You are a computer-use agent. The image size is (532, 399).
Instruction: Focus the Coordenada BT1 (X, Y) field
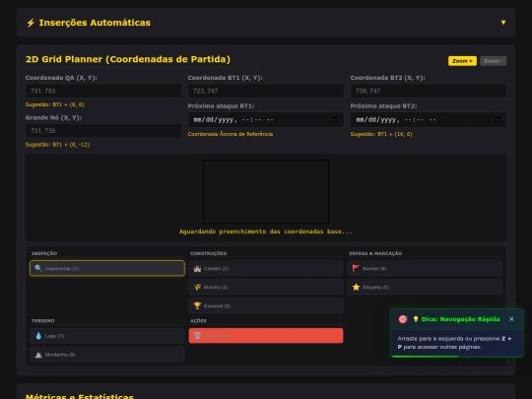click(266, 91)
